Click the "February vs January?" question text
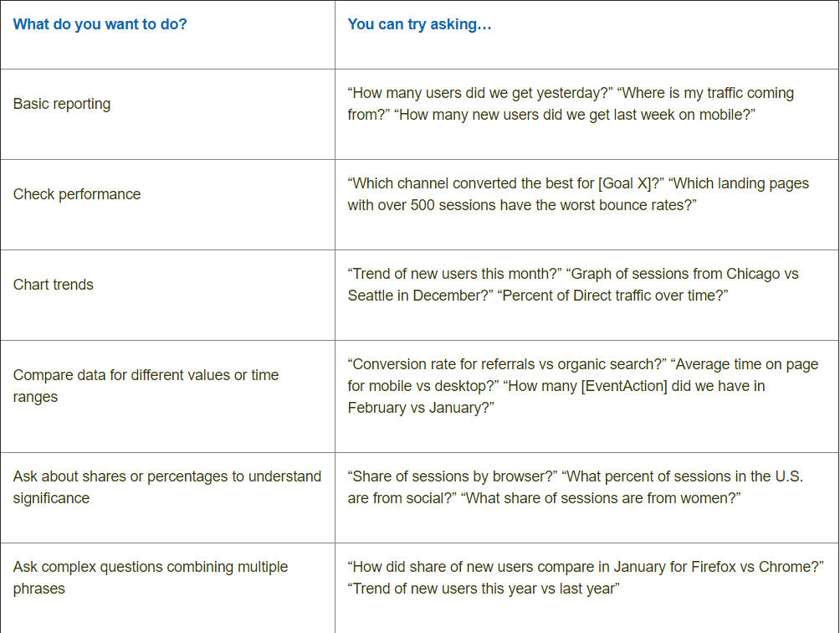840x633 pixels. tap(421, 408)
